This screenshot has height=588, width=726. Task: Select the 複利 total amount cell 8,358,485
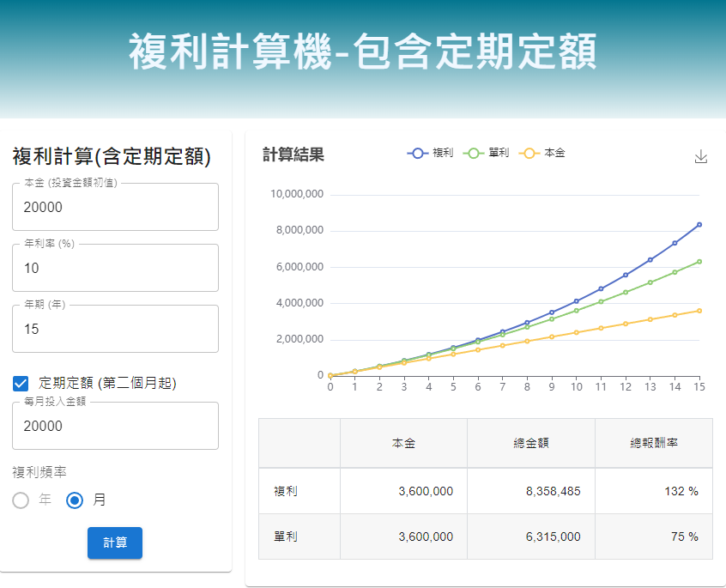tap(530, 491)
